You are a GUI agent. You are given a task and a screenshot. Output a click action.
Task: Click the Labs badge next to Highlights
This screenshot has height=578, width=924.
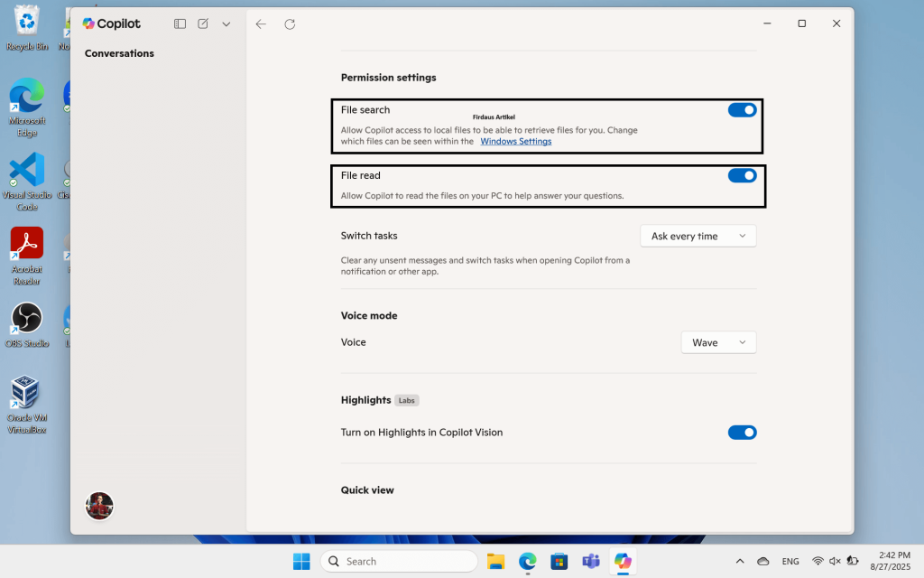pyautogui.click(x=407, y=400)
